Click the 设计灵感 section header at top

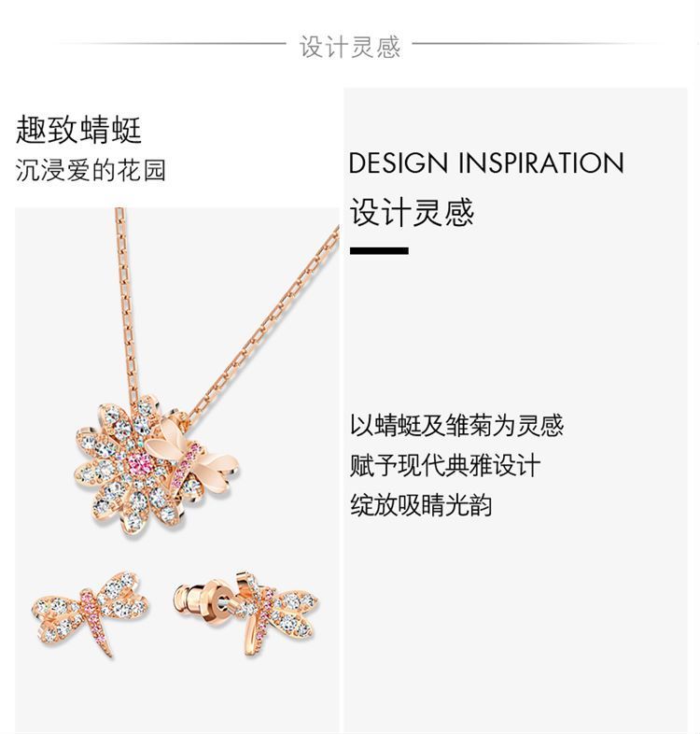(x=349, y=47)
